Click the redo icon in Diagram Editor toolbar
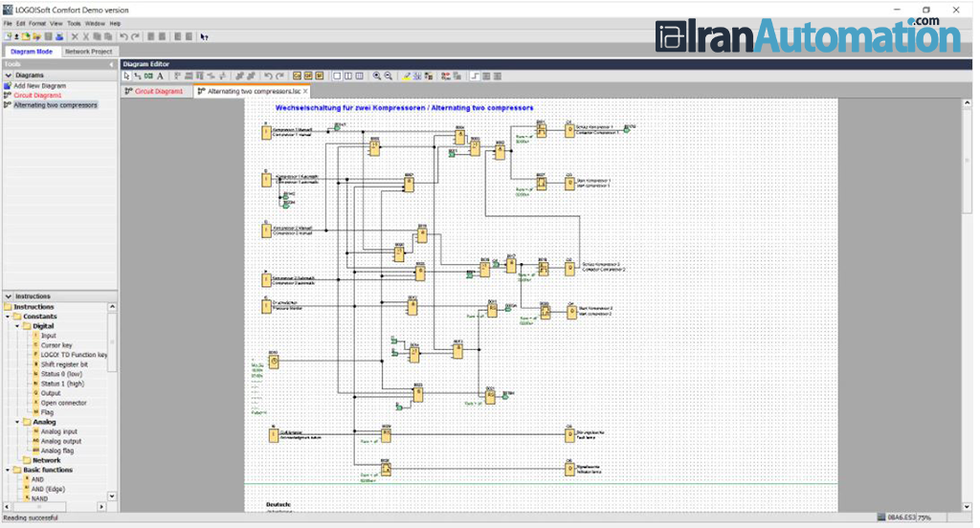The image size is (980, 528). [280, 77]
